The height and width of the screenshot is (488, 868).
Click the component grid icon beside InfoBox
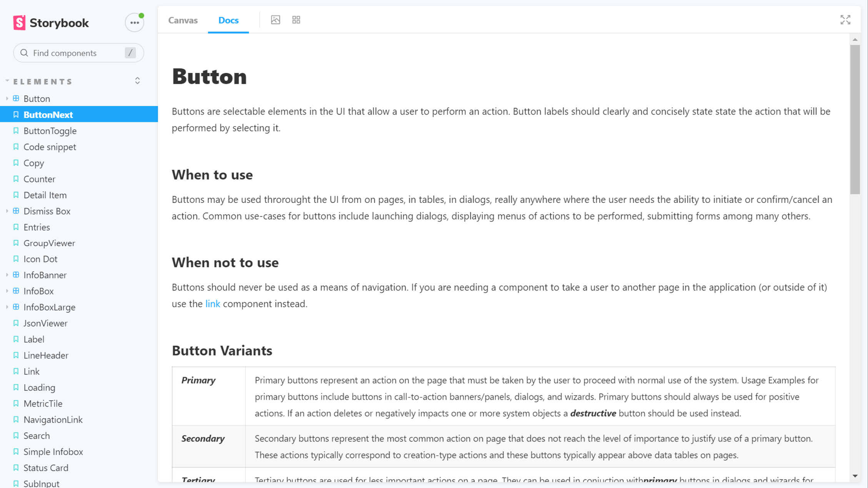(15, 291)
